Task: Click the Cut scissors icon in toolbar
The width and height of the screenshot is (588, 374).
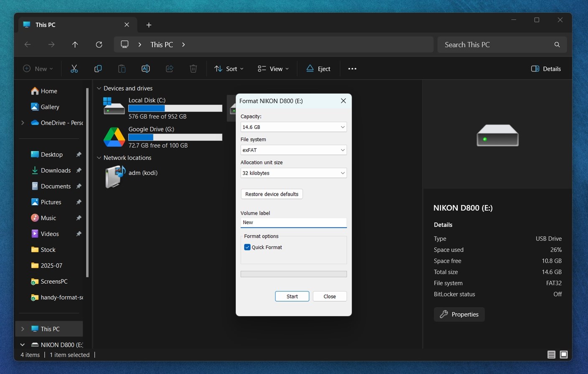Action: [x=74, y=69]
